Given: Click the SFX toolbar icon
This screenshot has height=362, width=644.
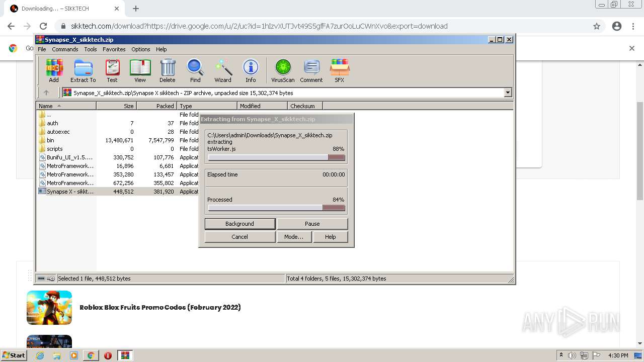Looking at the screenshot, I should (x=340, y=71).
